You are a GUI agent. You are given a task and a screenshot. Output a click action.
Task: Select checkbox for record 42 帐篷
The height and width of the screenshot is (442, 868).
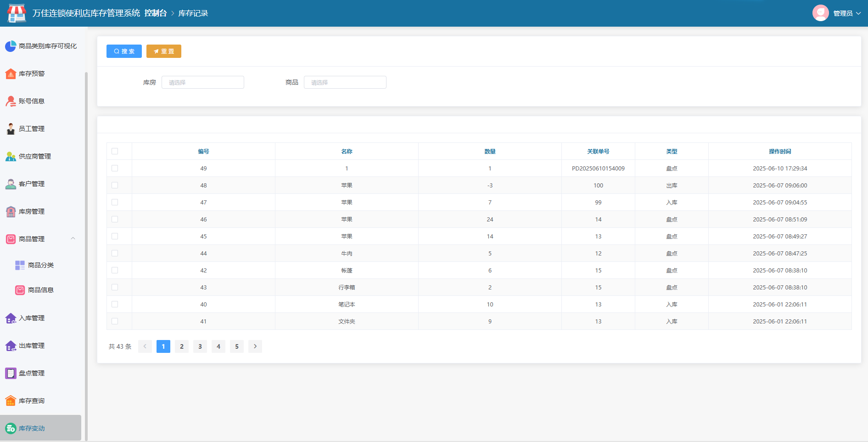115,270
